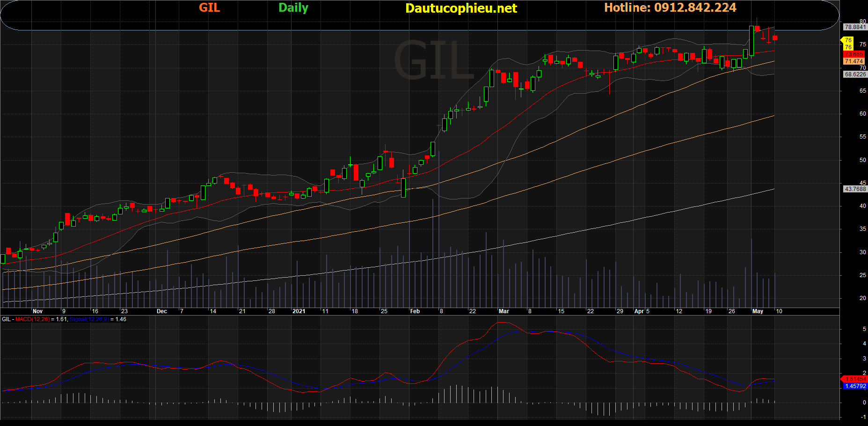Select the 68.6226 lower band price tag
The height and width of the screenshot is (426, 868).
855,74
